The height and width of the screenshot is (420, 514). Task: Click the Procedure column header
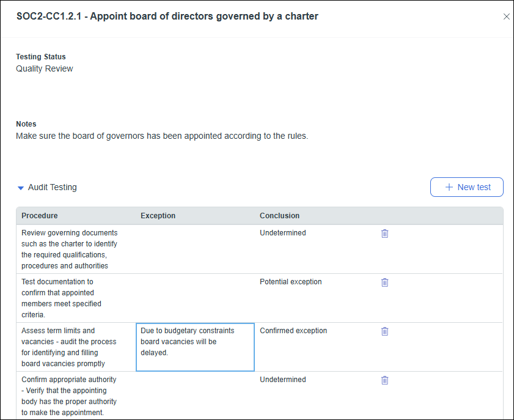(39, 216)
